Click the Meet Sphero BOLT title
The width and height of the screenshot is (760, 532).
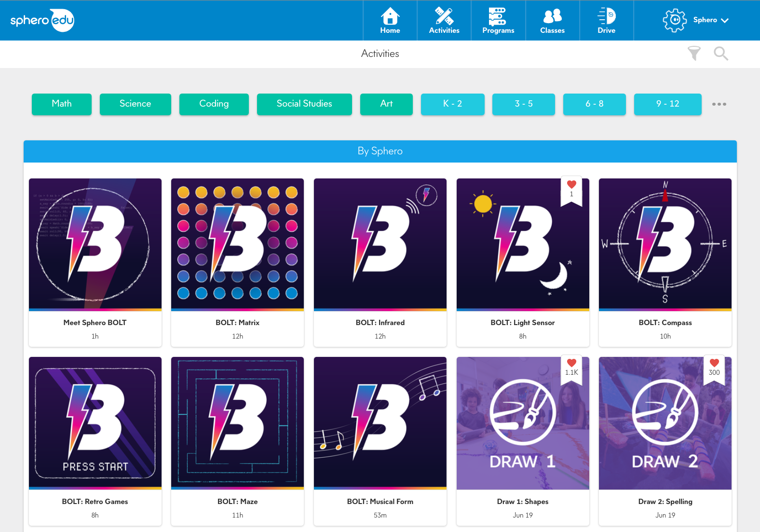pos(95,323)
